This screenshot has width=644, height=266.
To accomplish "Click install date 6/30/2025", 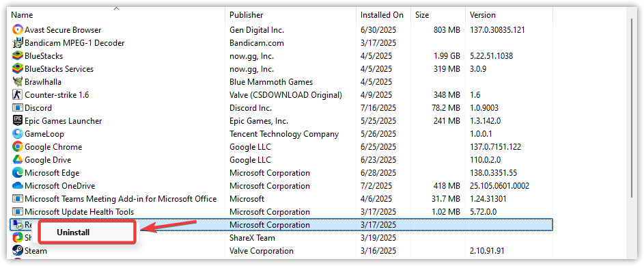I will tap(378, 29).
